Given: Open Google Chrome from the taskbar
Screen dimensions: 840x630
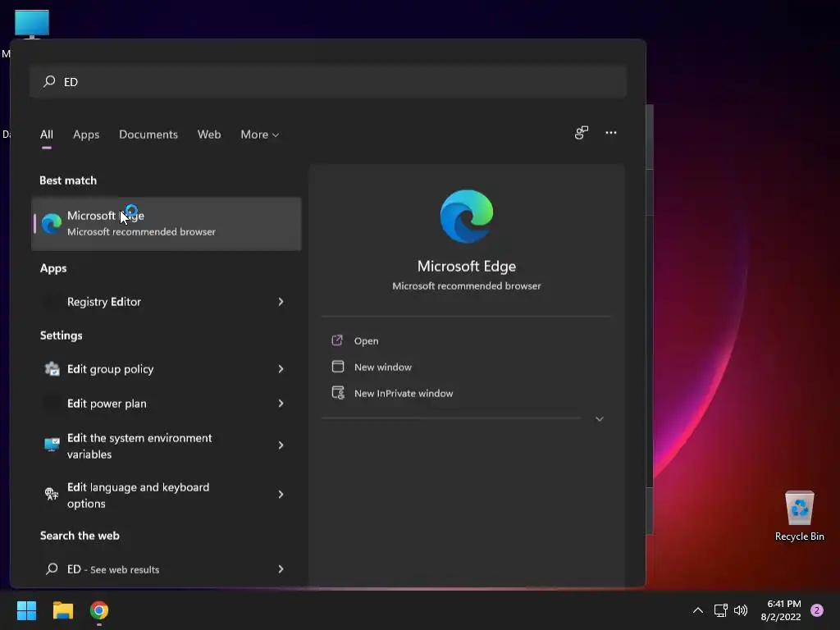Looking at the screenshot, I should (x=99, y=610).
